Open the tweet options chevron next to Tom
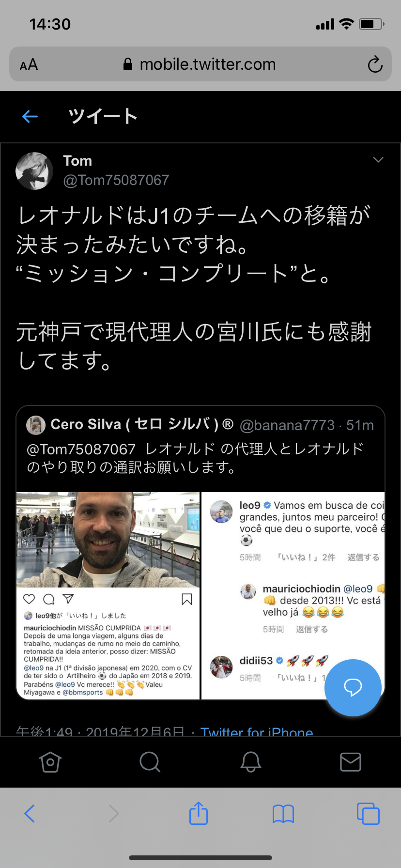 tap(378, 160)
